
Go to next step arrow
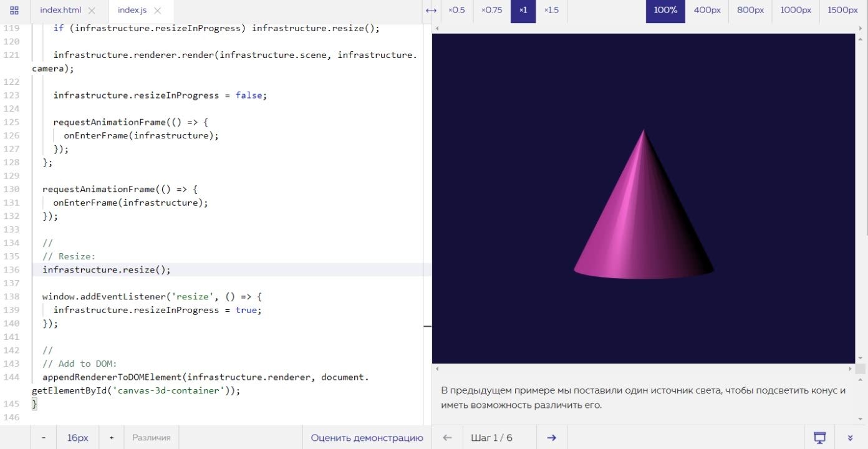coord(551,438)
